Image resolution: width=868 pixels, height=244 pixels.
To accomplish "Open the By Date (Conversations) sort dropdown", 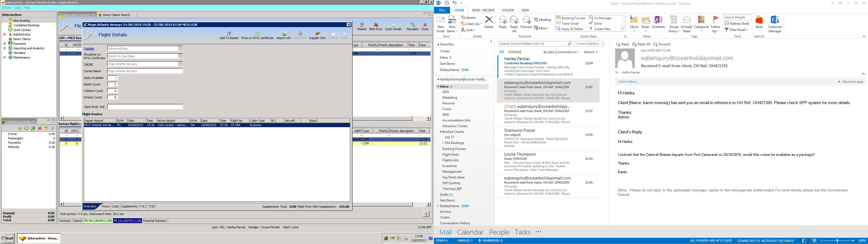I will [x=561, y=52].
